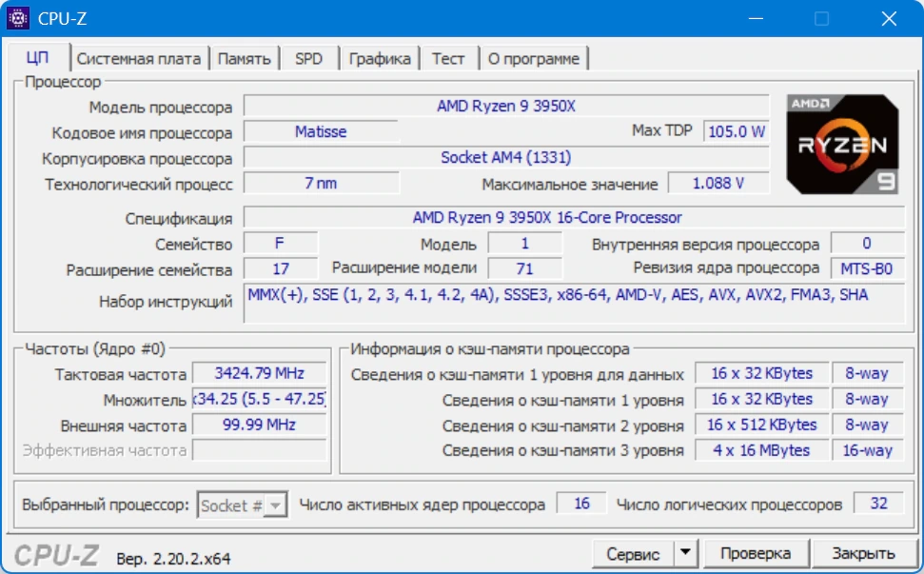Click the Семейство value F
This screenshot has height=574, width=924.
point(281,244)
